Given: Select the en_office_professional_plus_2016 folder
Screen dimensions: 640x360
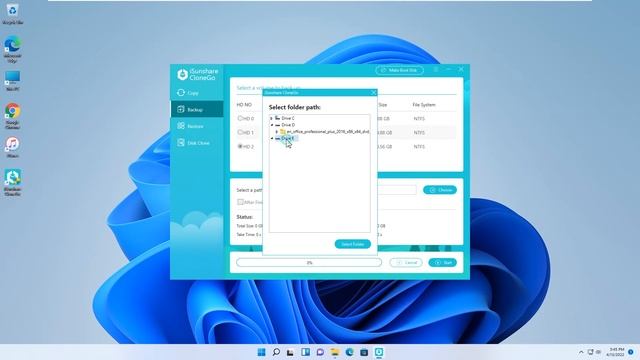Looking at the screenshot, I should (325, 132).
